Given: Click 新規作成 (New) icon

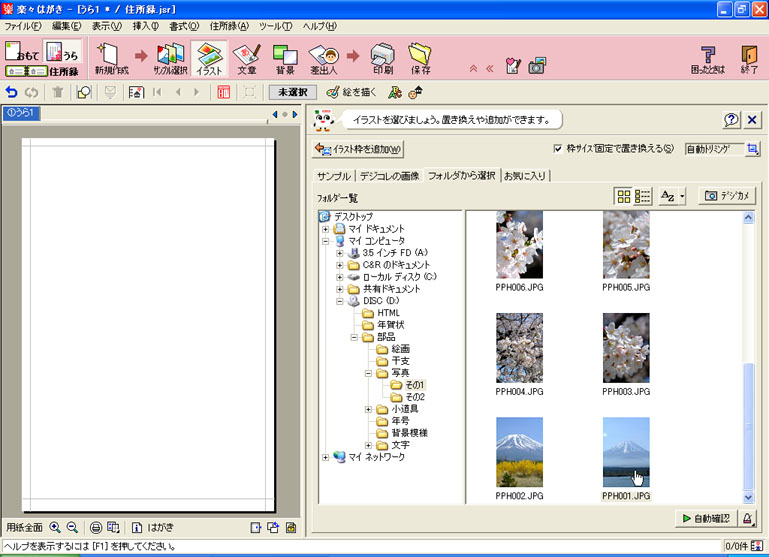Looking at the screenshot, I should [x=110, y=58].
